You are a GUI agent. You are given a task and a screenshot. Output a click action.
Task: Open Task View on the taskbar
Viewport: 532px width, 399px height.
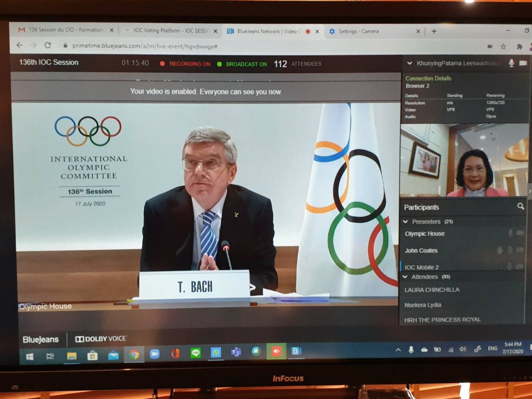(50, 356)
